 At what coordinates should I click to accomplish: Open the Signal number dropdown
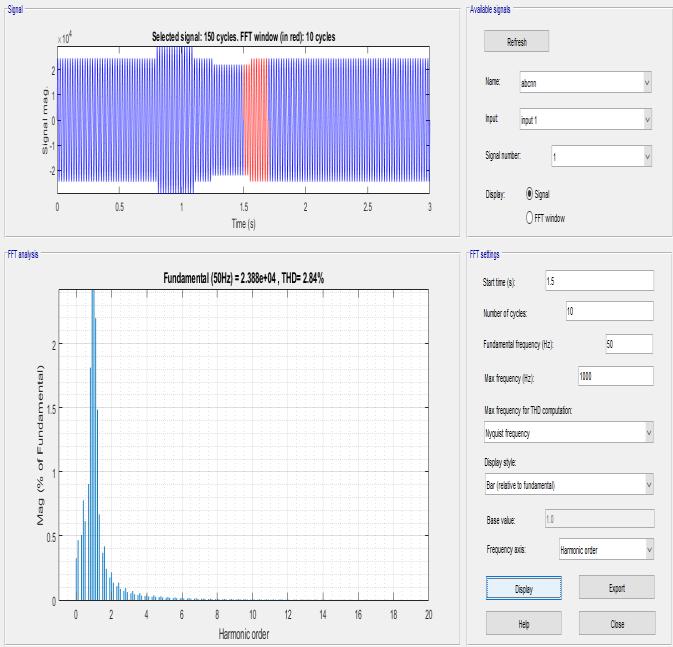[x=601, y=156]
